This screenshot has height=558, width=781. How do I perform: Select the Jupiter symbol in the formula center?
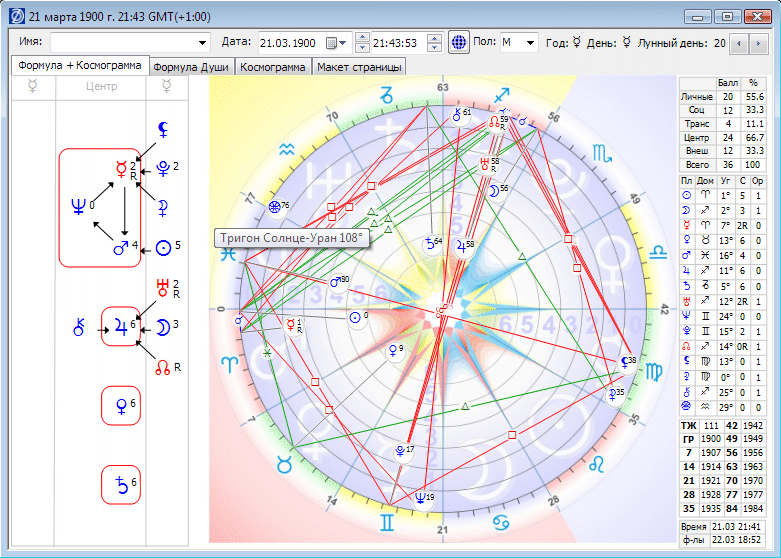click(x=121, y=327)
